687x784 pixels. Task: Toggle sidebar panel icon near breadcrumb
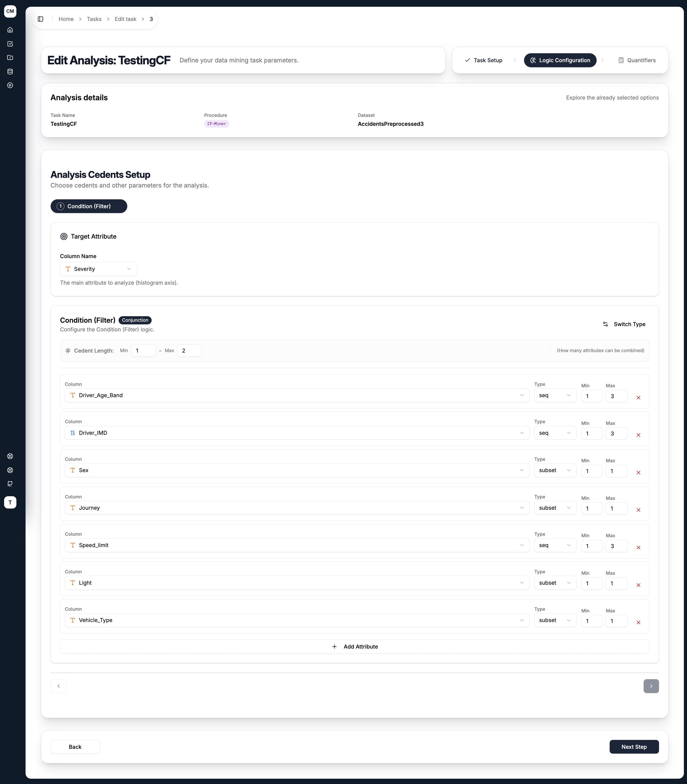point(41,19)
